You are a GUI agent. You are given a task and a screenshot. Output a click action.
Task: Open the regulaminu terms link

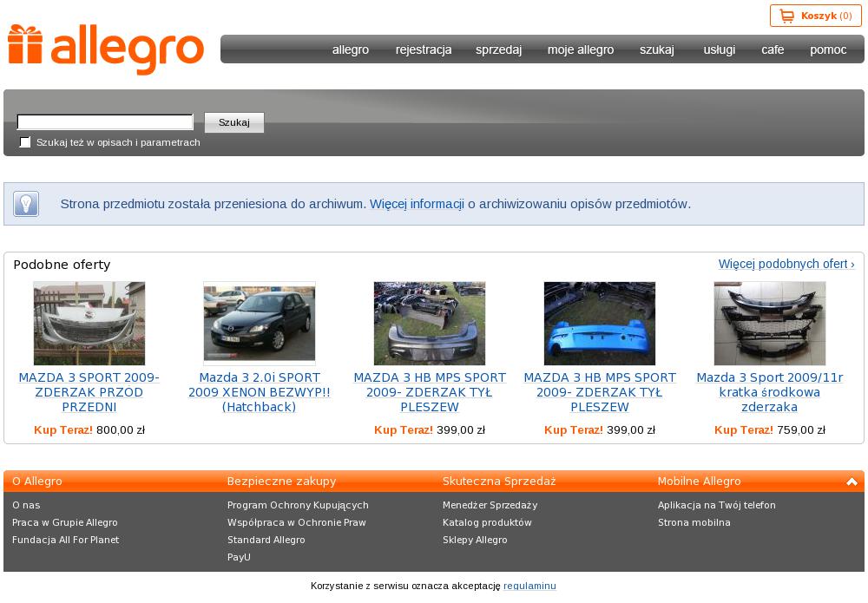coord(529,586)
